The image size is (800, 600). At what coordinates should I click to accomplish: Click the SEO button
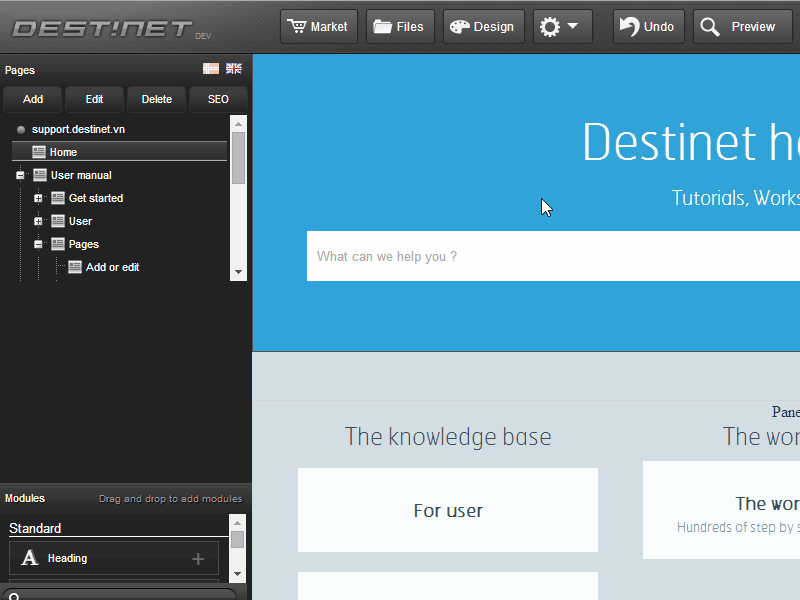coord(218,99)
